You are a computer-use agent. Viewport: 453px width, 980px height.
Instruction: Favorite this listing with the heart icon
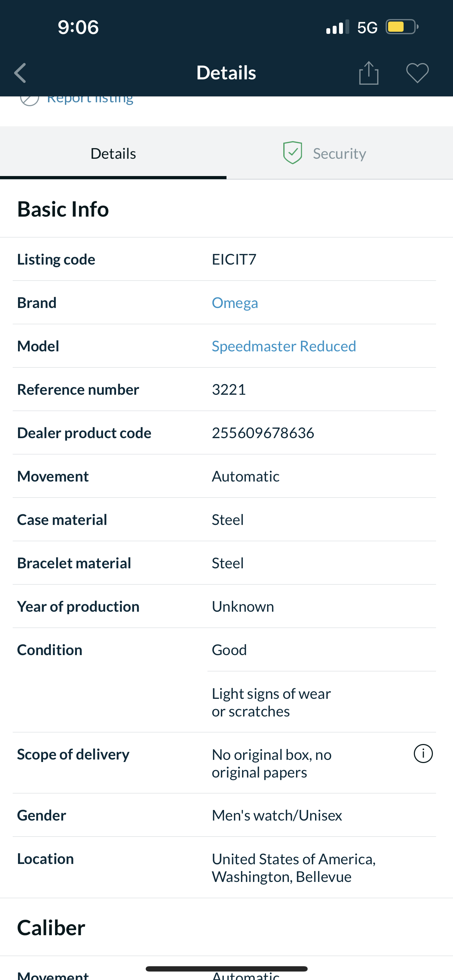(417, 73)
